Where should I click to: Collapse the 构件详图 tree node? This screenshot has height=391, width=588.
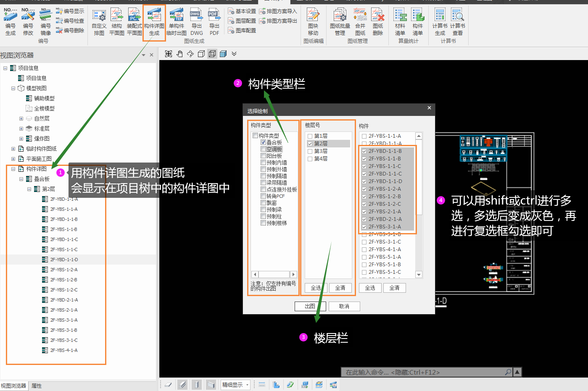pyautogui.click(x=13, y=169)
